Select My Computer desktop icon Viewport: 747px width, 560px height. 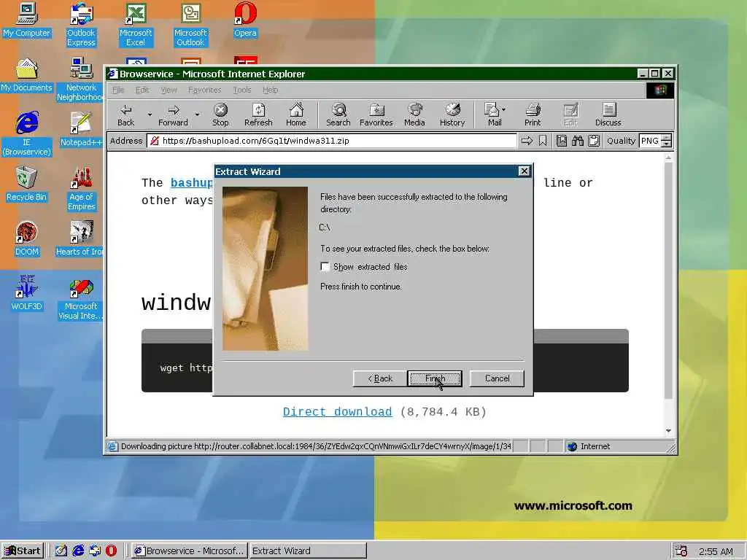coord(26,20)
